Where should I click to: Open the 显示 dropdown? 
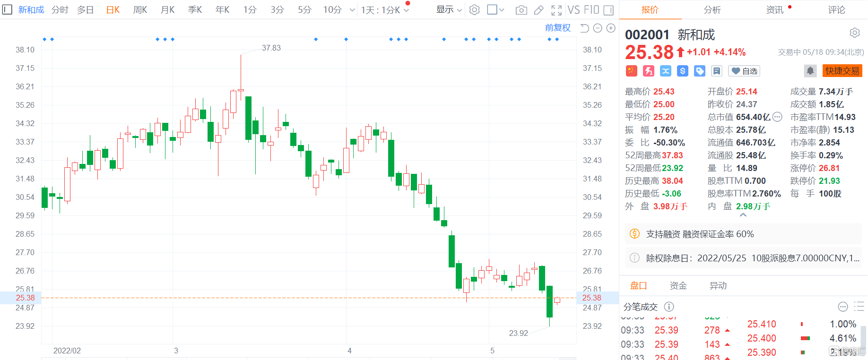point(448,10)
